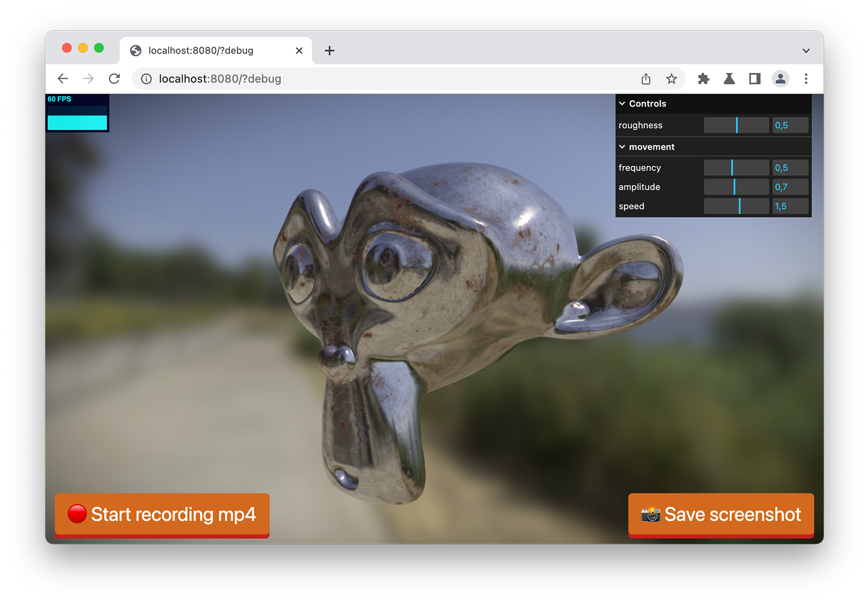
Task: Adjust the frequency slider
Action: 736,167
